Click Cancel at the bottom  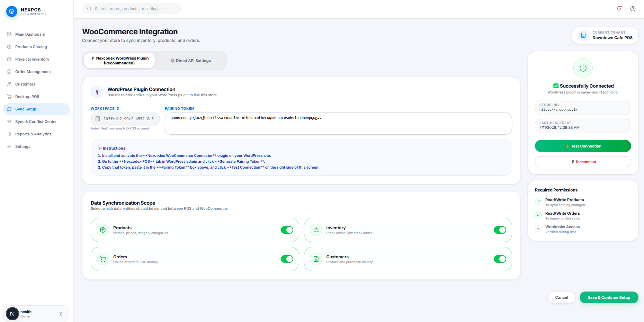click(562, 297)
